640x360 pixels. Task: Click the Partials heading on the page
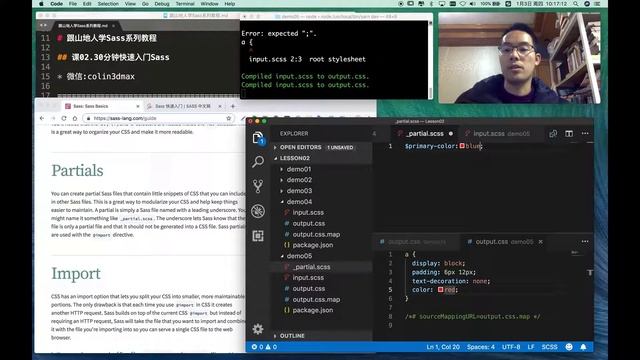77,171
